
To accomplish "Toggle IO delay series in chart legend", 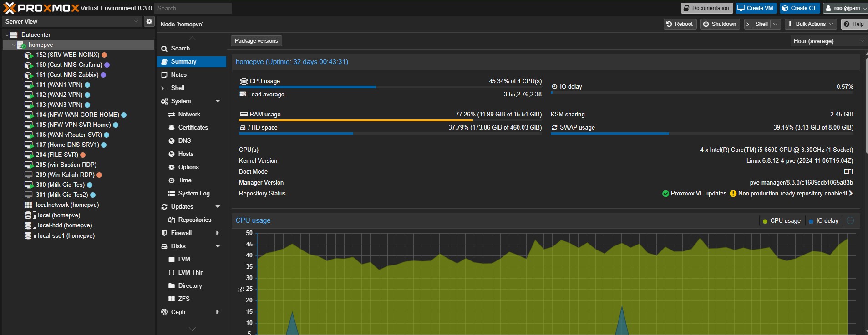I will (823, 221).
